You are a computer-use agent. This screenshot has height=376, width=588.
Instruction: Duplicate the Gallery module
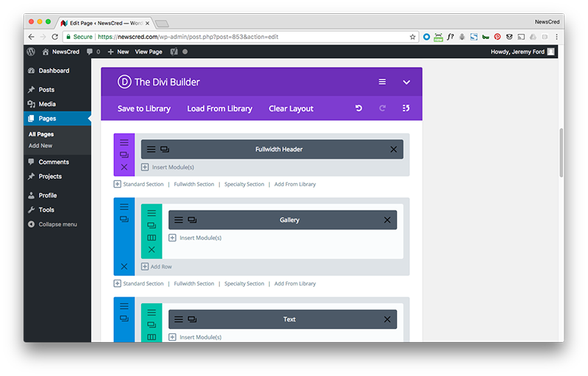coord(192,220)
